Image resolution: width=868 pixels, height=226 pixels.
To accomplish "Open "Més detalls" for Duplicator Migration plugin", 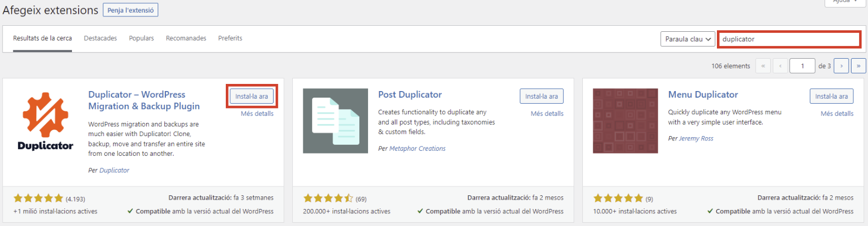I will [257, 114].
